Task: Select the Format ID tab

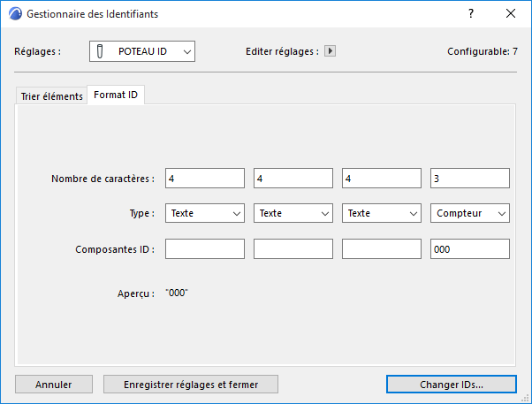Action: click(x=115, y=95)
